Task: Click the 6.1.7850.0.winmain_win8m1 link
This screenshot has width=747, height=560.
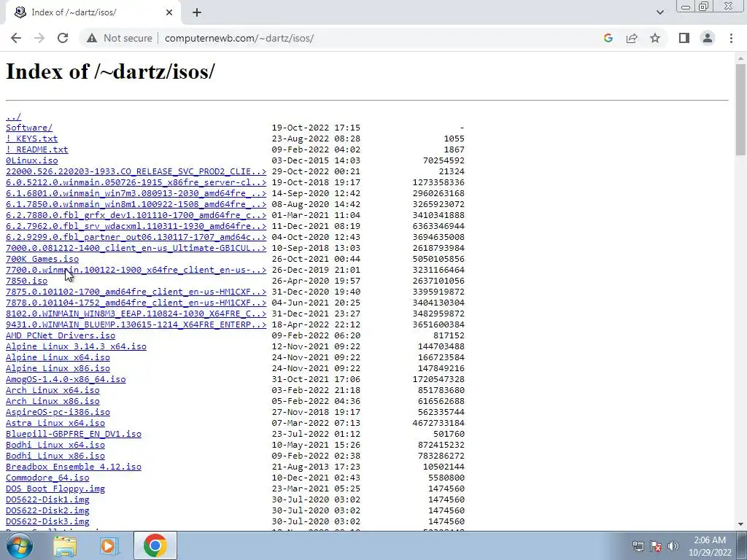Action: (136, 204)
